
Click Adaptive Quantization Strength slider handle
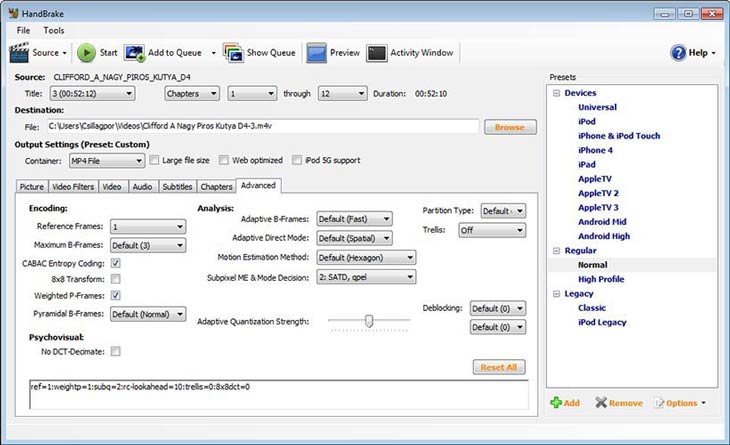pos(369,321)
